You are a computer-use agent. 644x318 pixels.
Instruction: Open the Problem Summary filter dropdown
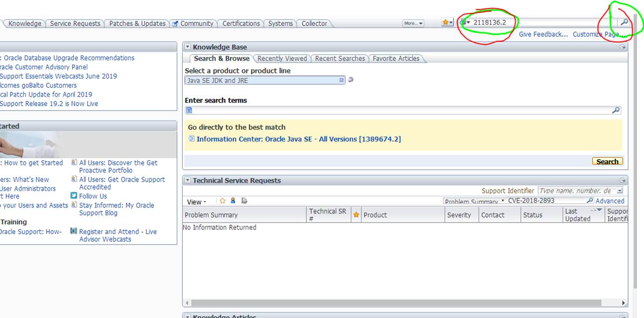point(502,201)
